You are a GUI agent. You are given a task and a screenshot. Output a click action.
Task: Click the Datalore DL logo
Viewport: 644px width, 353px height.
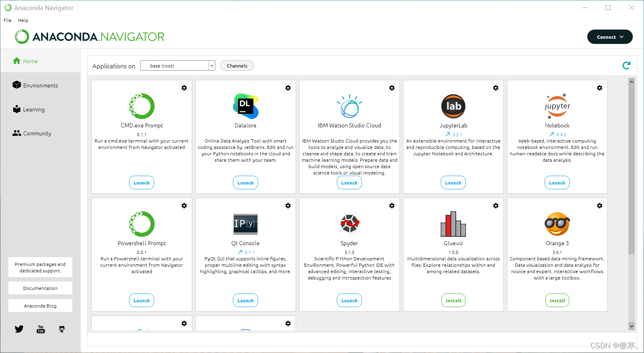[x=246, y=106]
